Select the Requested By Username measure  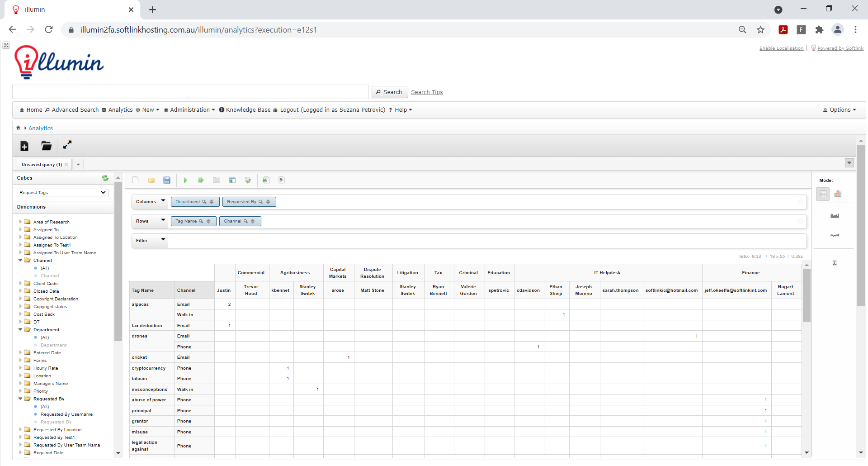[x=66, y=414]
